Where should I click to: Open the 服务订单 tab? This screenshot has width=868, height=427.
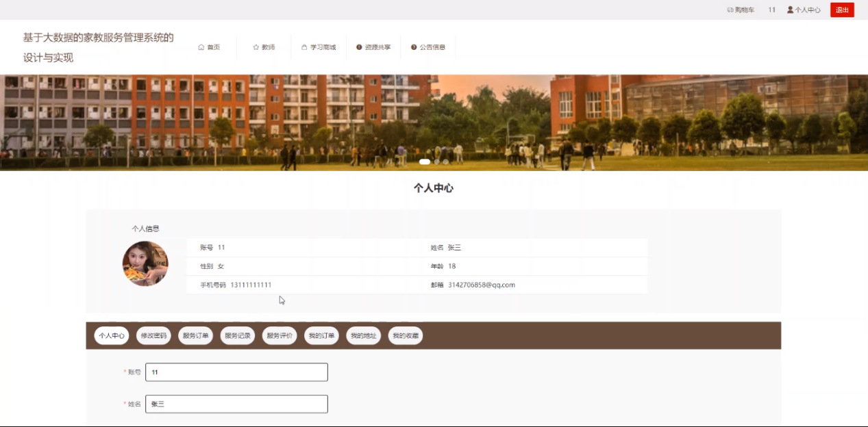pyautogui.click(x=195, y=336)
